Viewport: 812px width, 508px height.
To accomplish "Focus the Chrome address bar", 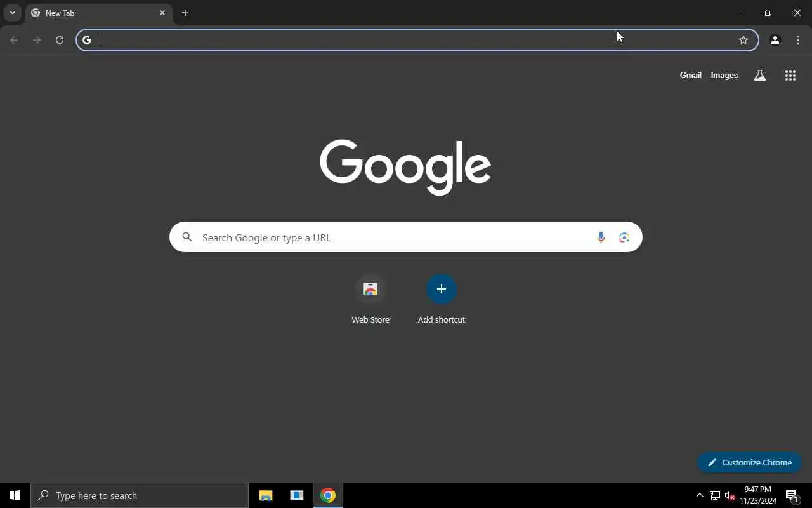I will [417, 40].
